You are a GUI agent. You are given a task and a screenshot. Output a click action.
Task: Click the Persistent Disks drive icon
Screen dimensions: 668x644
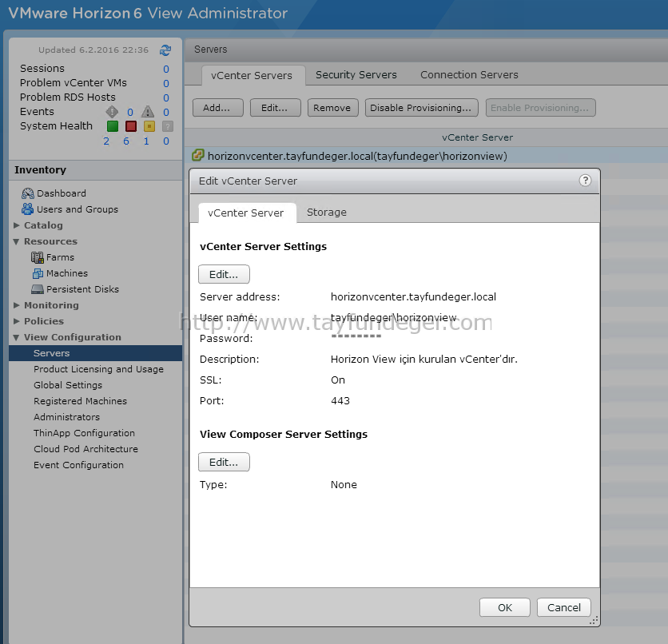click(x=37, y=289)
